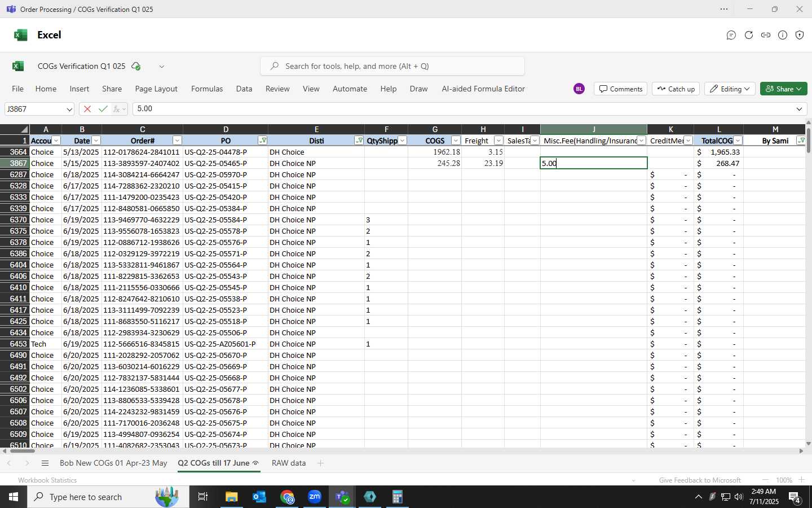Open Task View in taskbar
812x508 pixels.
pos(202,497)
